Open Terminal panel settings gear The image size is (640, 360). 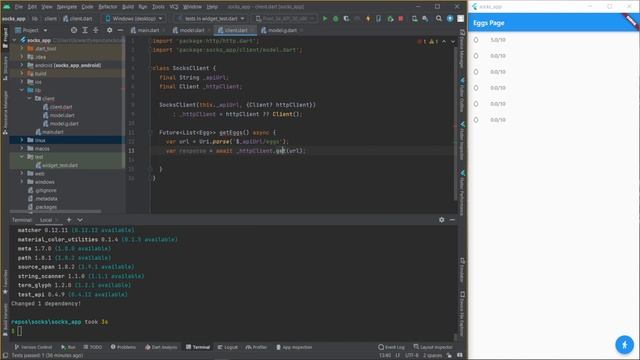point(442,220)
